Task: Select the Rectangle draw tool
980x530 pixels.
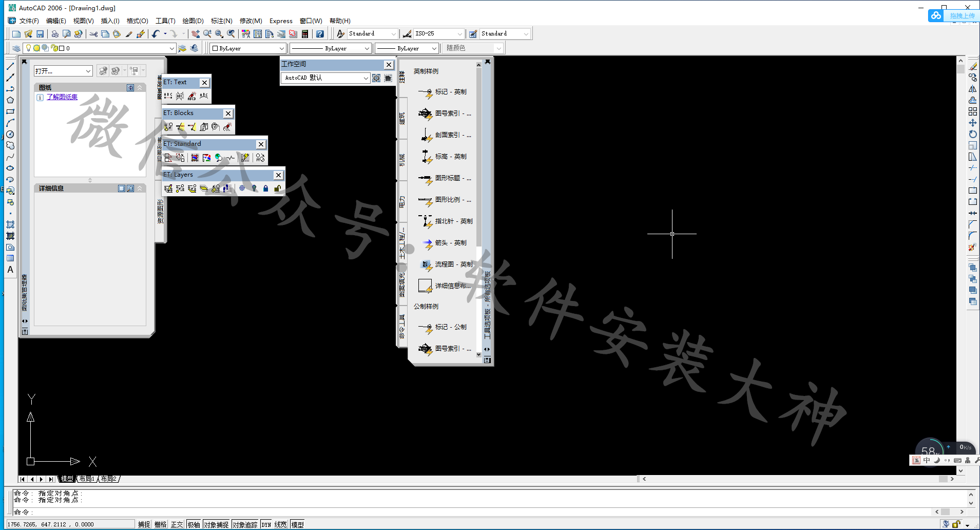Action: (x=10, y=111)
